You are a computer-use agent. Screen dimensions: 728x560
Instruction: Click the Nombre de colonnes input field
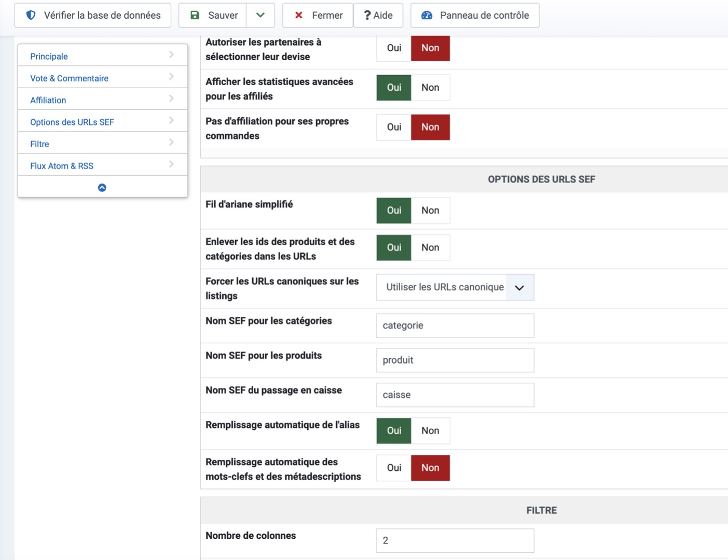[455, 540]
